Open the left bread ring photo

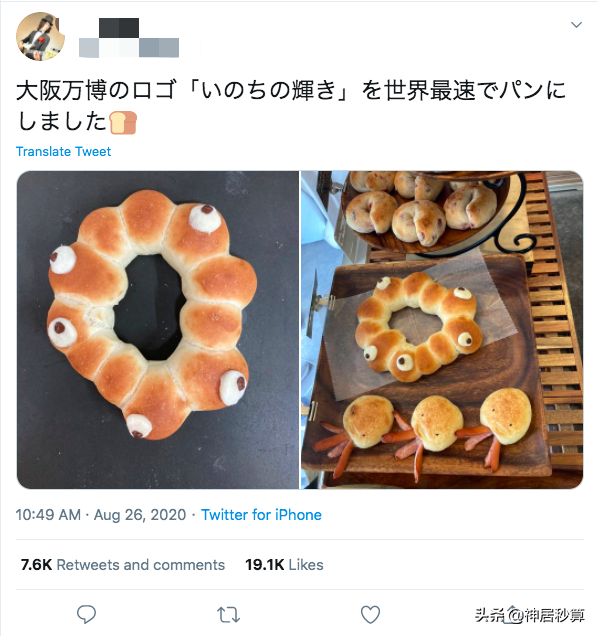(x=157, y=330)
